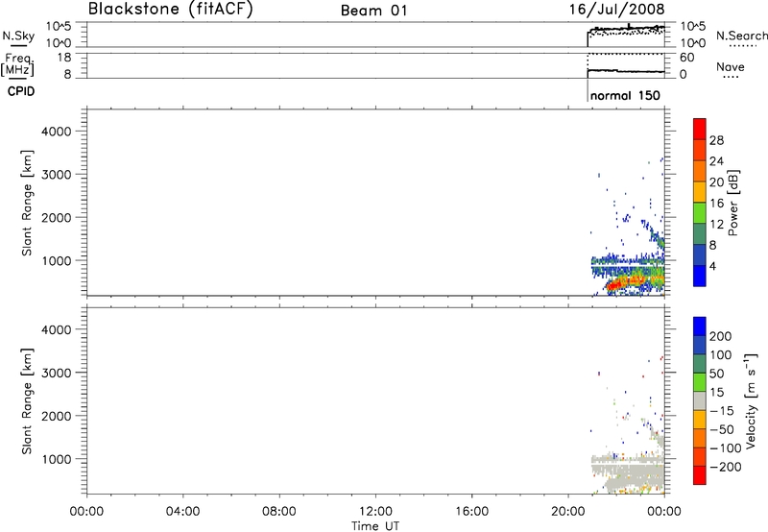Click the '24' power colorbar value
This screenshot has height=532, width=768.
tap(716, 161)
